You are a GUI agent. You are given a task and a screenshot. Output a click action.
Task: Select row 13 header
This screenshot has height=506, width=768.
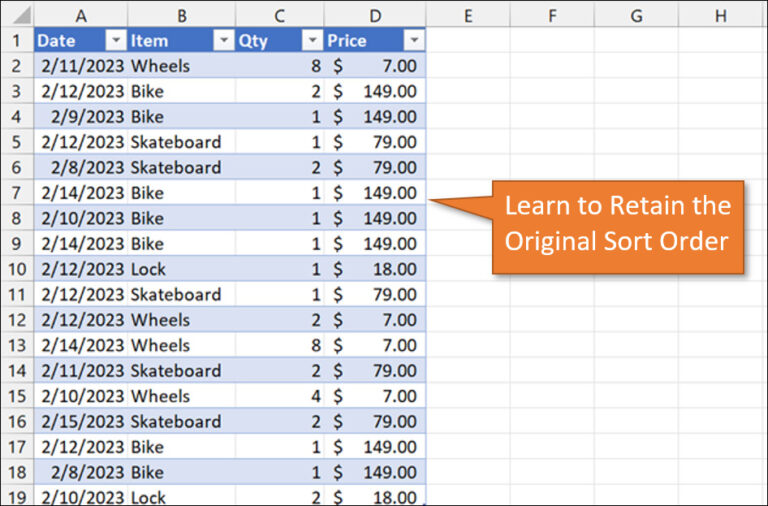pyautogui.click(x=17, y=345)
